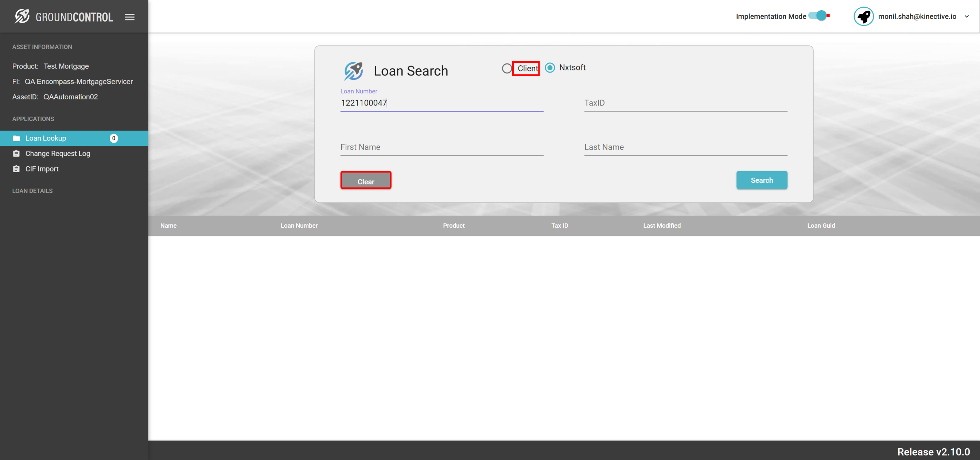This screenshot has width=980, height=460.
Task: Focus the TaxID input field
Action: tap(685, 103)
